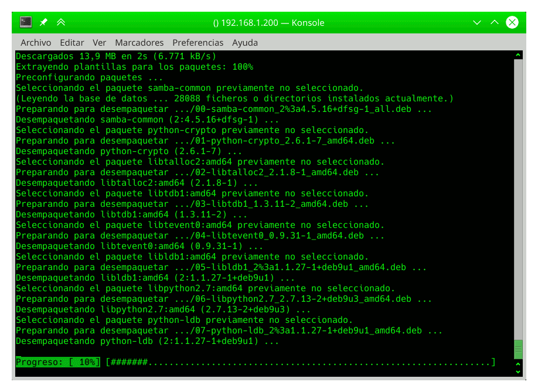This screenshot has width=538, height=392.
Task: Click the Konsole terminal icon in title bar
Action: pyautogui.click(x=26, y=22)
